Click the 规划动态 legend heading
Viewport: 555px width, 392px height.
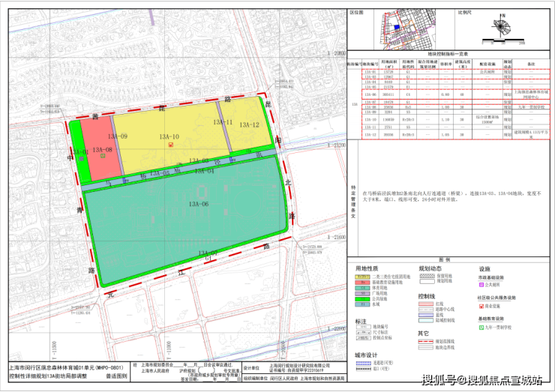430,268
